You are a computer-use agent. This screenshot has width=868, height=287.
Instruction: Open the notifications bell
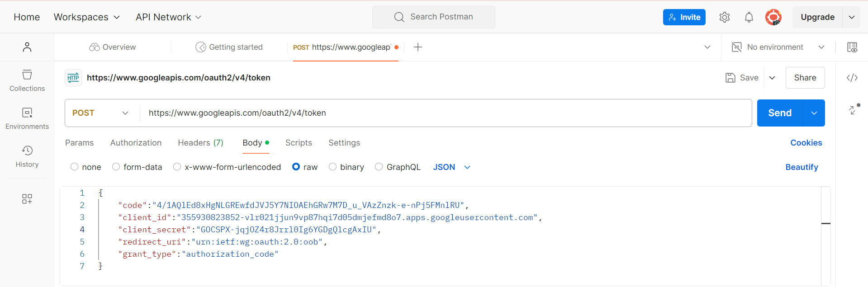[x=749, y=17]
